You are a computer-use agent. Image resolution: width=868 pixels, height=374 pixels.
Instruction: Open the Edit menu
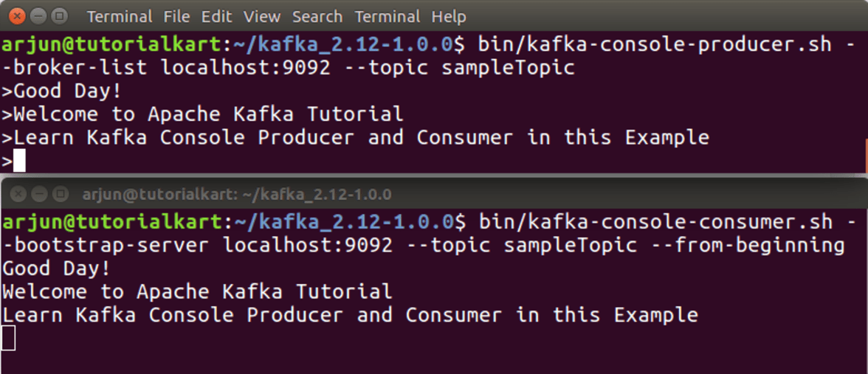(216, 15)
